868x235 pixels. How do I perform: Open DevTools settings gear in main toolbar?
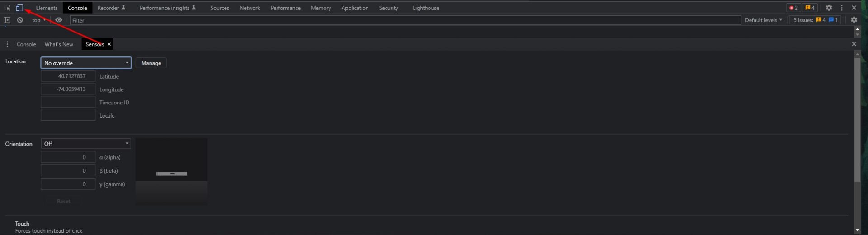point(829,8)
